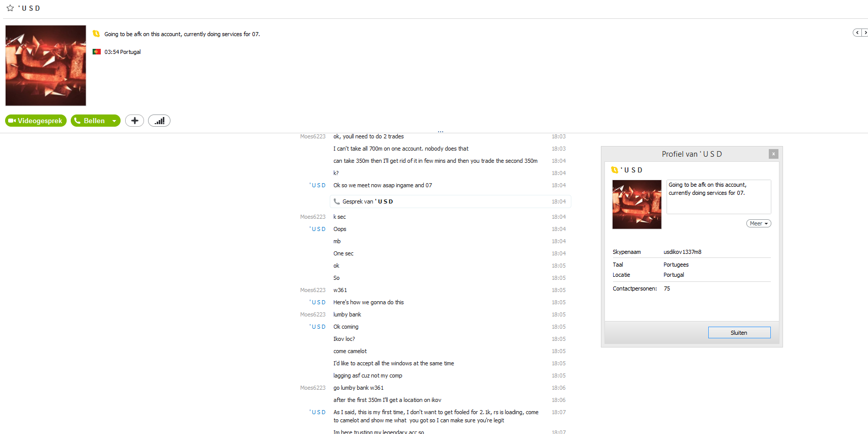Click the Portugal flag icon

coord(97,52)
